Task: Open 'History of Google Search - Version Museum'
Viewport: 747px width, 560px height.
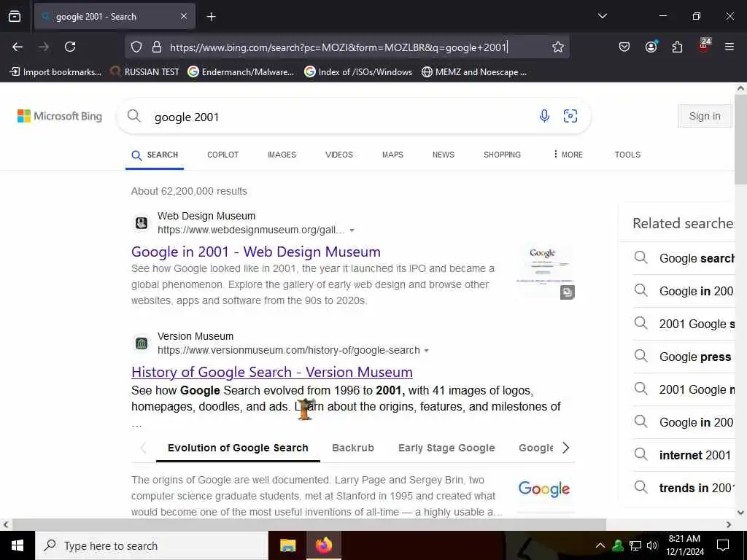Action: click(x=272, y=372)
